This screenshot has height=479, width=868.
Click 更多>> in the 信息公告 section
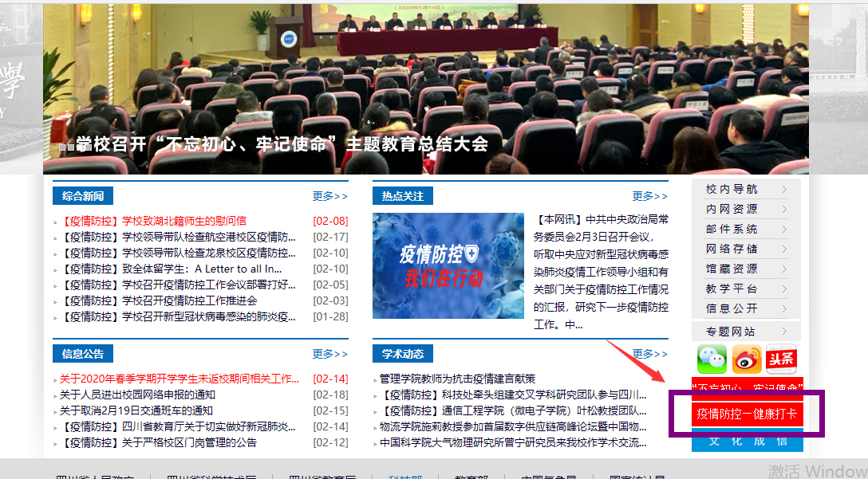(x=330, y=354)
